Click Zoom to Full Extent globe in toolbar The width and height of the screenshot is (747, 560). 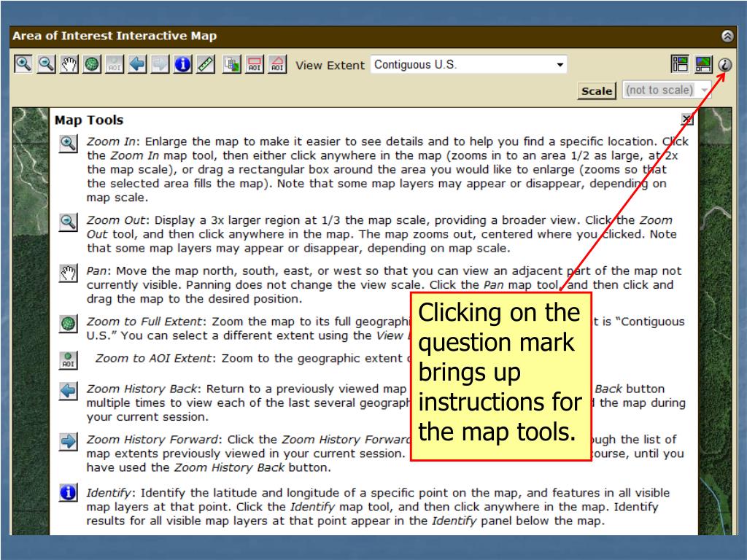(92, 64)
